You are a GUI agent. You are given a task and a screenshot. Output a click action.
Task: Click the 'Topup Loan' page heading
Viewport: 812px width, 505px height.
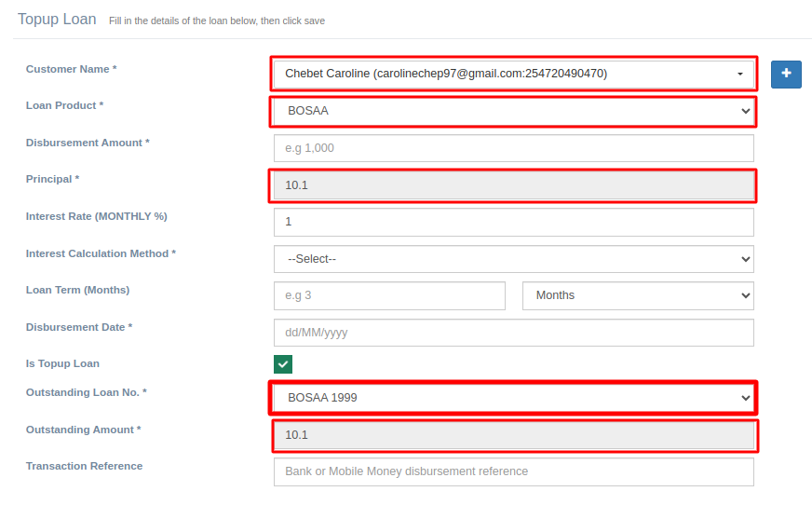[57, 20]
